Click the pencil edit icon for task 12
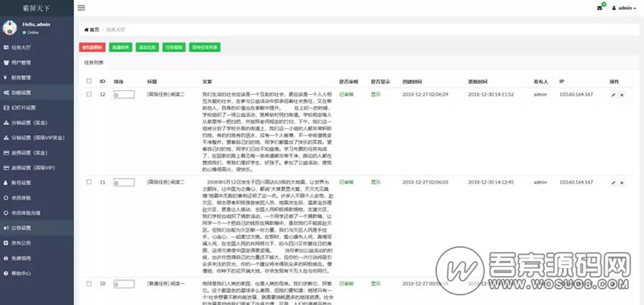This screenshot has width=644, height=305. click(x=613, y=95)
